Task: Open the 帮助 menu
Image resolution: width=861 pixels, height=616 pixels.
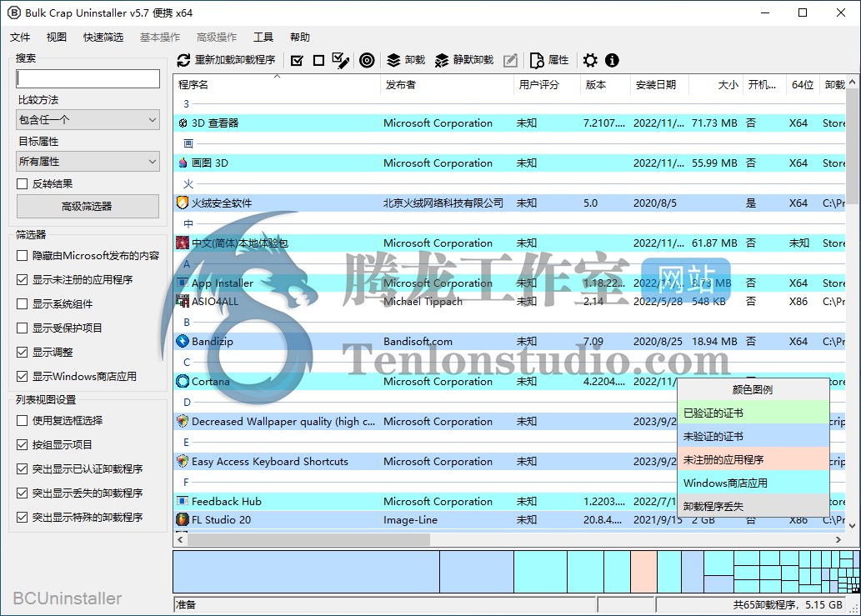Action: [300, 38]
